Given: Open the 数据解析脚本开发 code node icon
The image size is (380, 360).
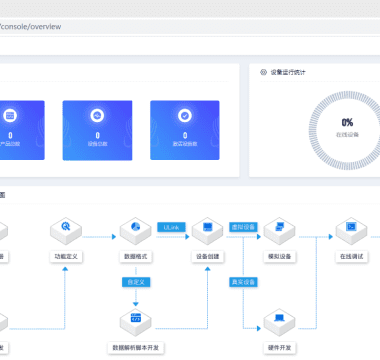Looking at the screenshot, I should click(x=136, y=322).
